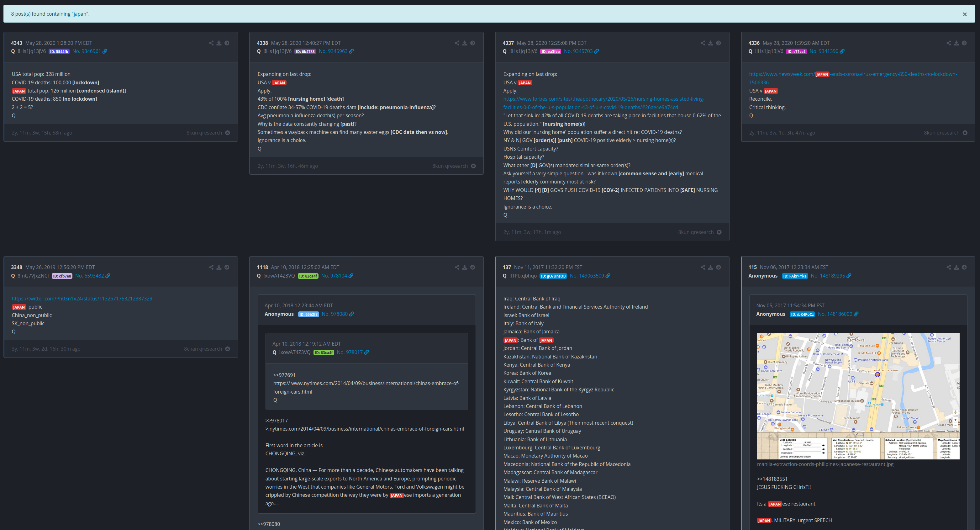980x530 pixels.
Task: Click the ID: 5544fb badge
Action: [59, 52]
